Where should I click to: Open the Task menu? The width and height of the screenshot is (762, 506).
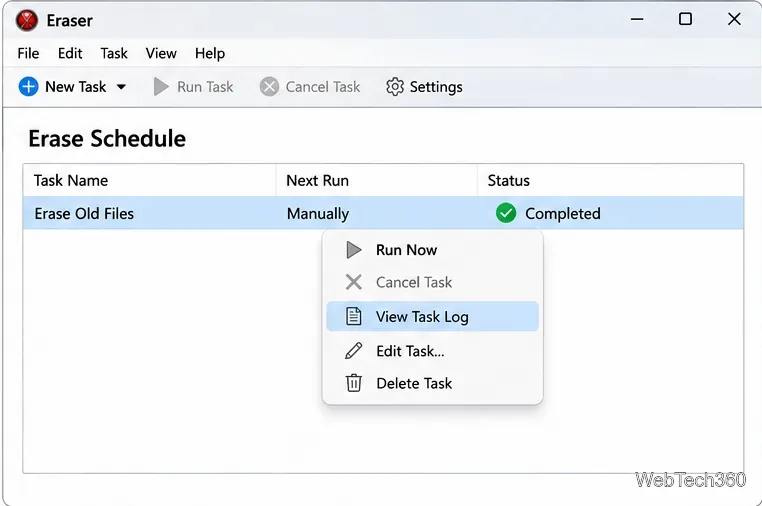114,53
